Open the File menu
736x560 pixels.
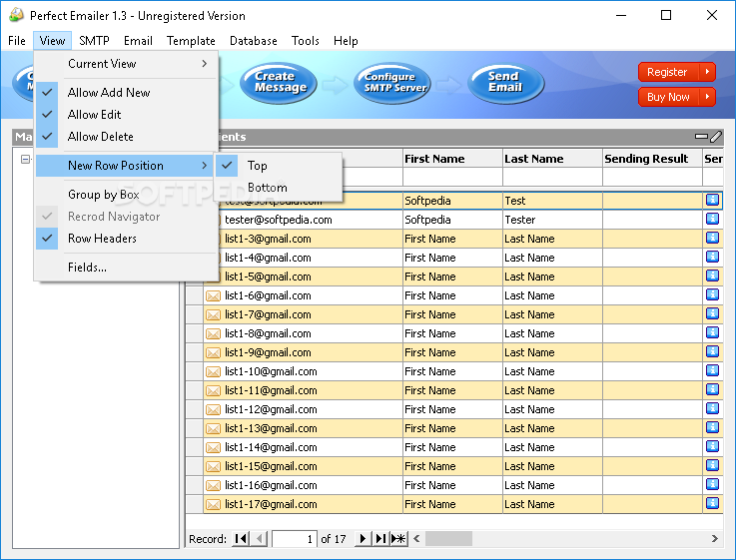(x=17, y=41)
